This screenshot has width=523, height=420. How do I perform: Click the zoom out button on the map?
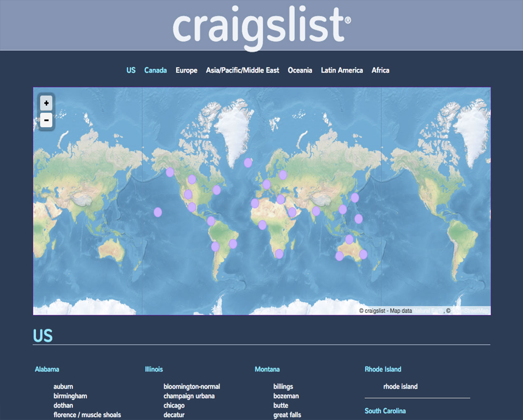(46, 121)
